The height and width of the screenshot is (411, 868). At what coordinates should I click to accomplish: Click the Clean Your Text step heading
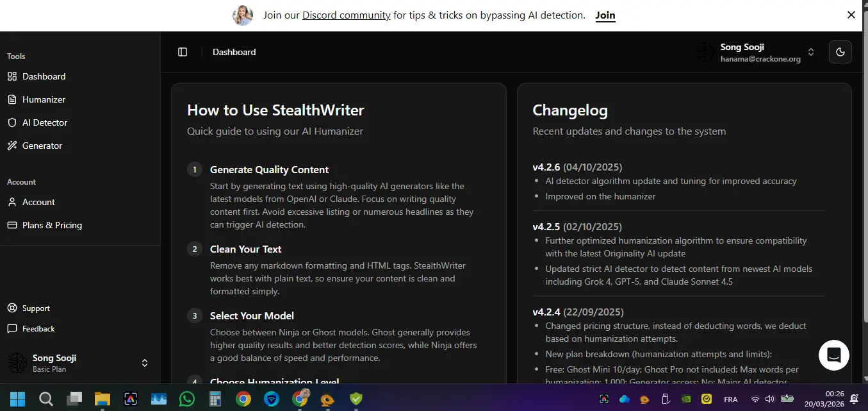(x=245, y=249)
